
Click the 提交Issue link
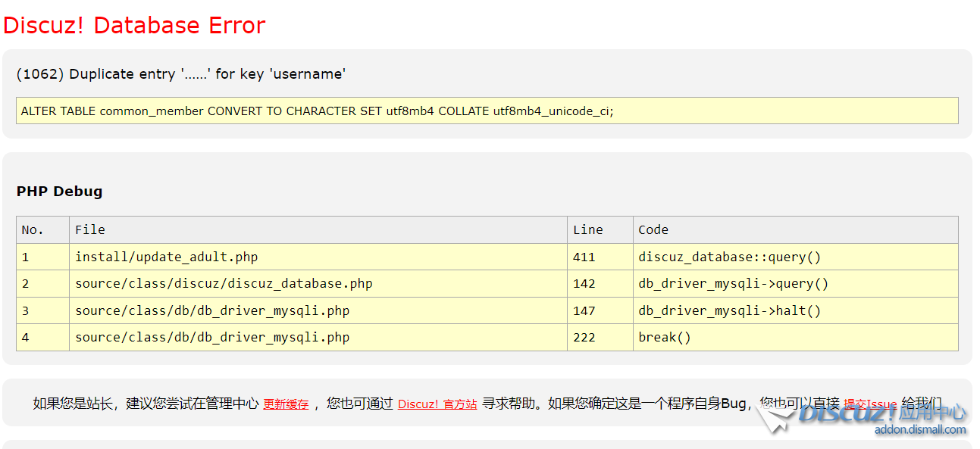click(870, 404)
